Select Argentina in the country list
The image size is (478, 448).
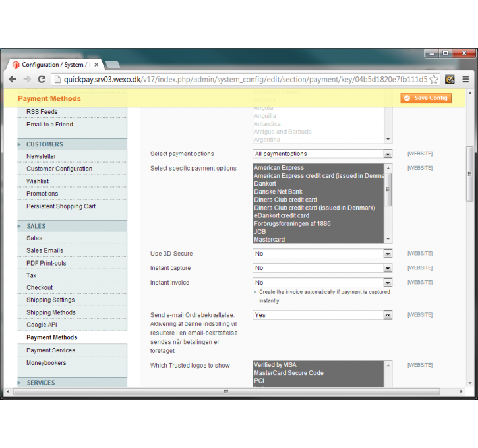[318, 140]
